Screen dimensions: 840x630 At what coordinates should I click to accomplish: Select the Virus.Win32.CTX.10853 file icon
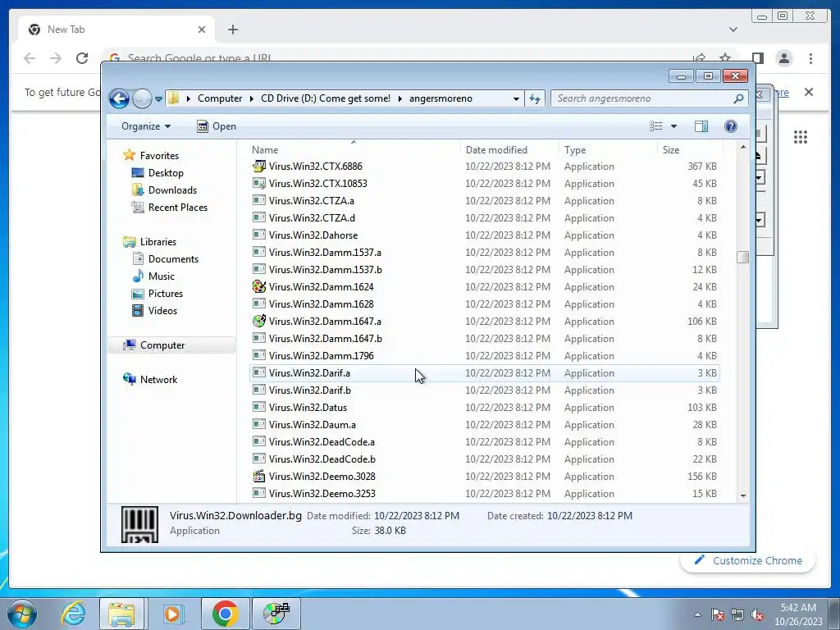258,183
